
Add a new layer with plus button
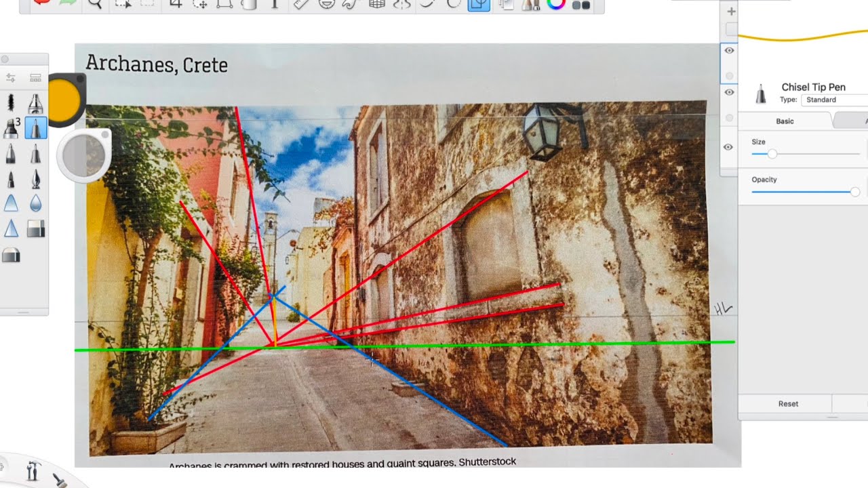click(x=731, y=12)
